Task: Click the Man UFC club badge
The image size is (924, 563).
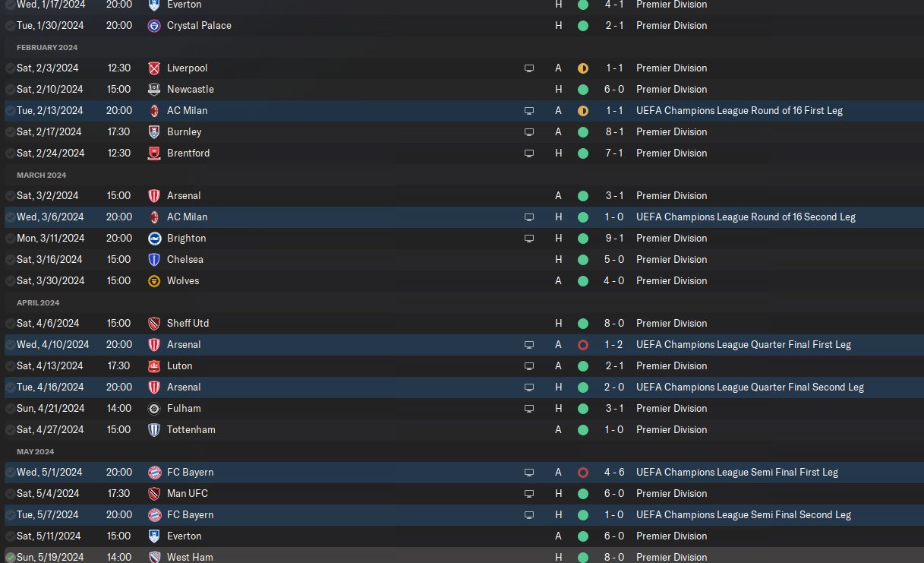Action: point(154,493)
